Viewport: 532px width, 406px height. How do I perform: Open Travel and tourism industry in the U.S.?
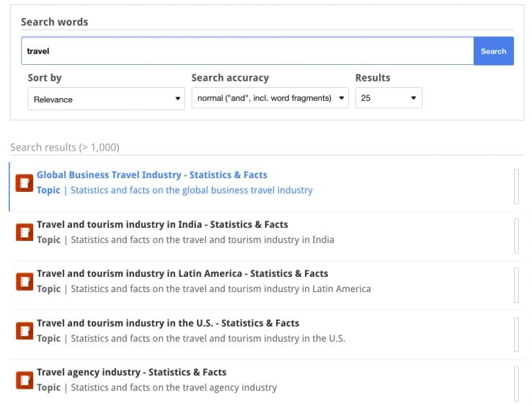point(168,323)
